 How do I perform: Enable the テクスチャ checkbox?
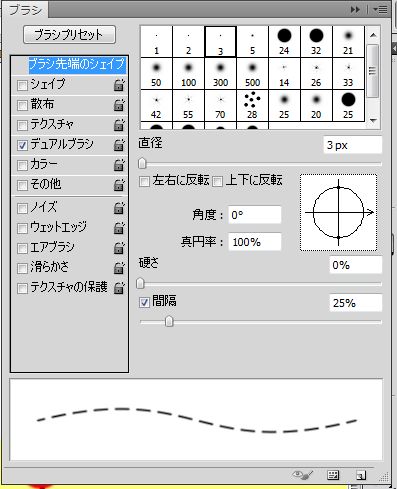22,125
